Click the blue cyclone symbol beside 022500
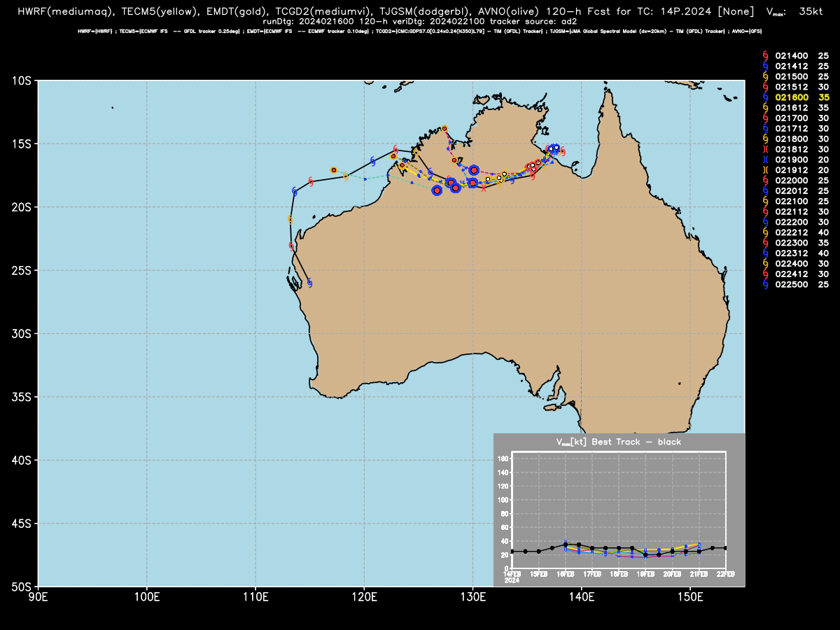The height and width of the screenshot is (630, 840). pyautogui.click(x=765, y=285)
